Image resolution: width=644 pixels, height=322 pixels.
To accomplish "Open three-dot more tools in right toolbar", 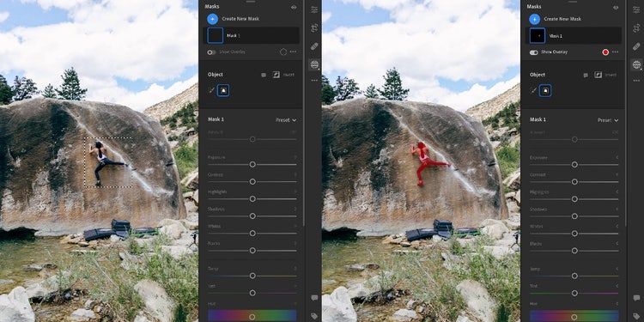I will (x=636, y=81).
